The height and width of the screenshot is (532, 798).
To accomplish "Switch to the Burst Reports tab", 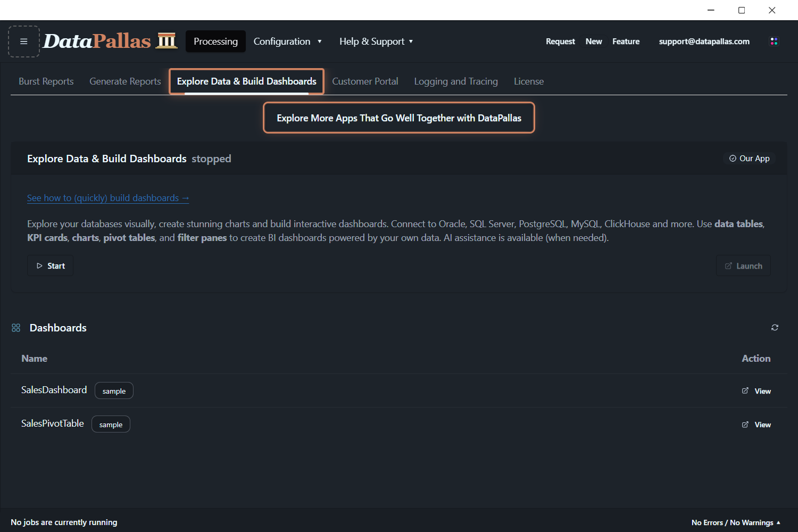I will tap(46, 81).
